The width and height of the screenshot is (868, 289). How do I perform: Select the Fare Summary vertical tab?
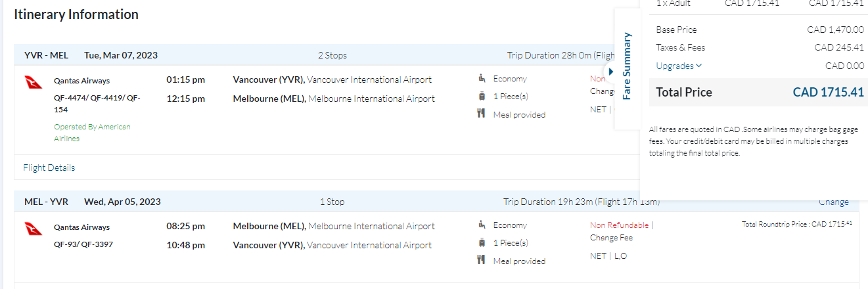pos(627,66)
